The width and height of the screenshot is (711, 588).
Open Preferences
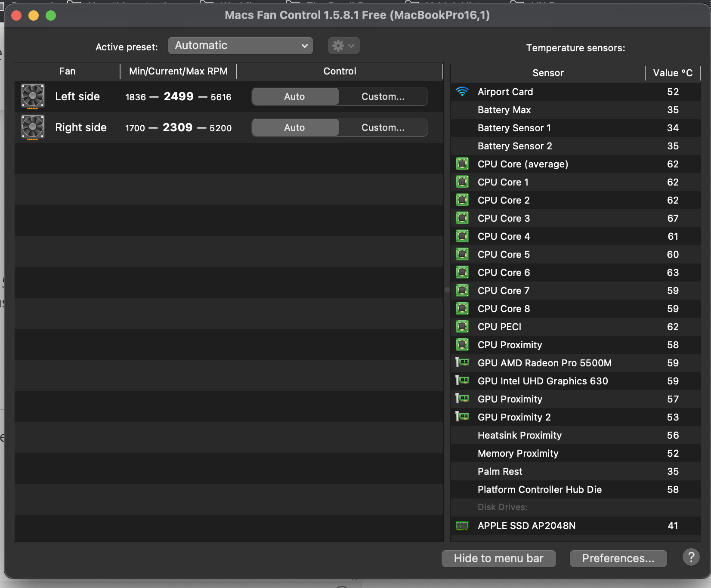pyautogui.click(x=618, y=558)
